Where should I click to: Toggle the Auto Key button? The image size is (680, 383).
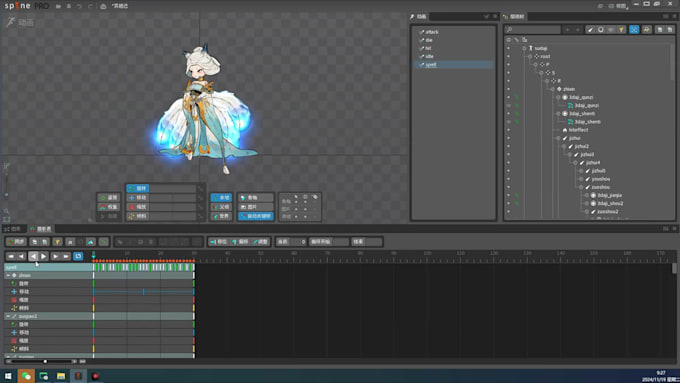click(256, 216)
